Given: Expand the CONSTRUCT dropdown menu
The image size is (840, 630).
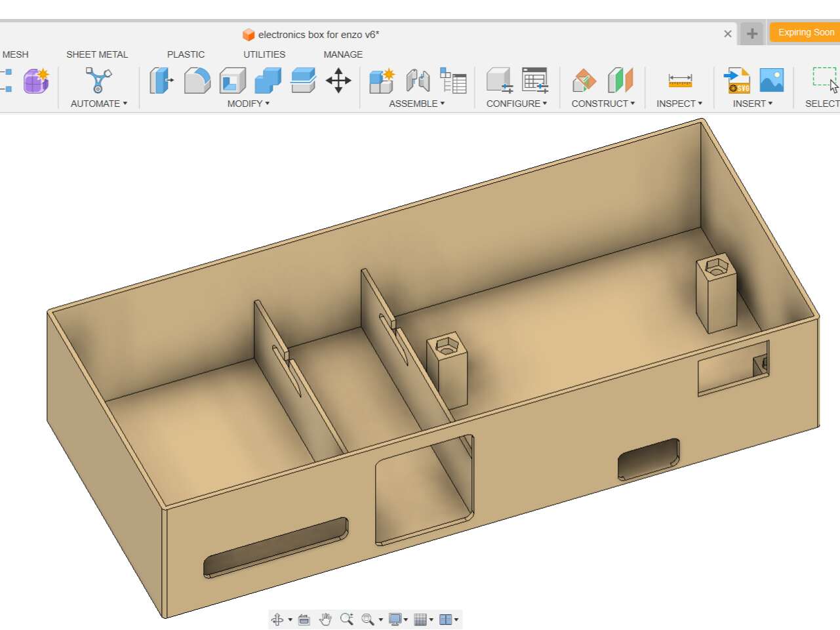Looking at the screenshot, I should click(603, 104).
